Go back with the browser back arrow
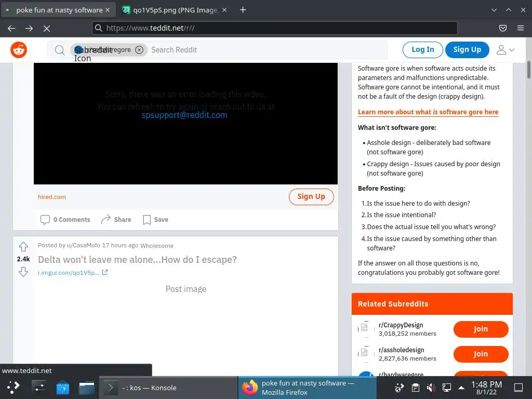This screenshot has width=532, height=399. point(11,28)
